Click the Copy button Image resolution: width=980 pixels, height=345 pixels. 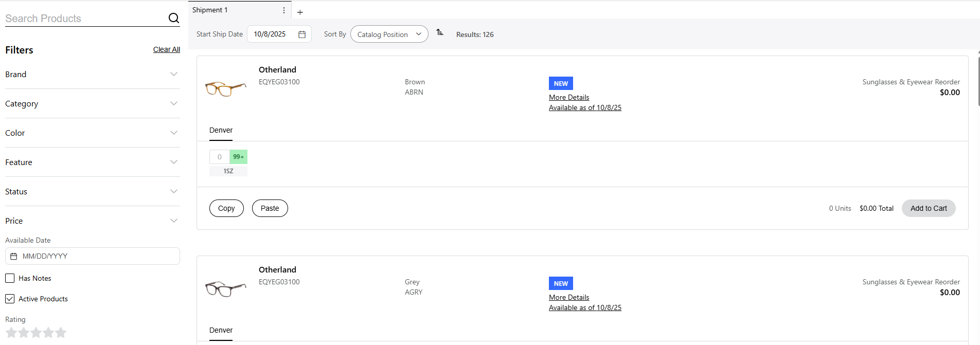[x=226, y=208]
